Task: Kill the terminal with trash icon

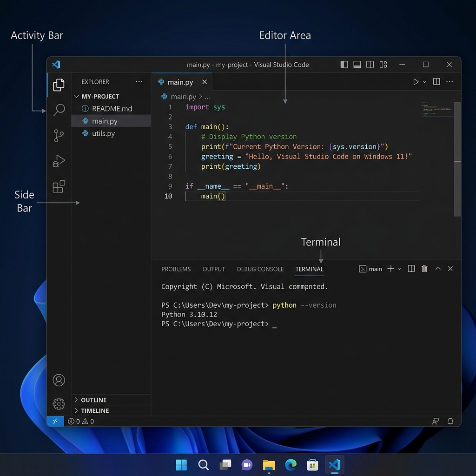Action: 424,269
